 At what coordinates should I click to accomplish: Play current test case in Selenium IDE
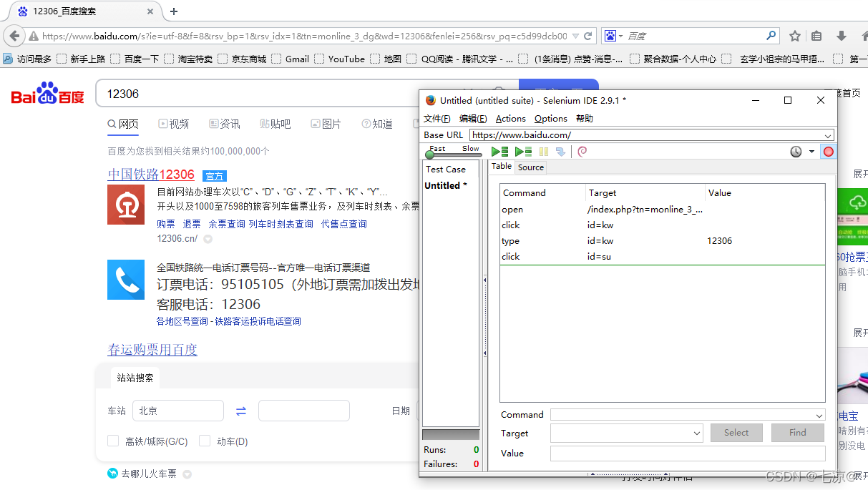point(523,152)
